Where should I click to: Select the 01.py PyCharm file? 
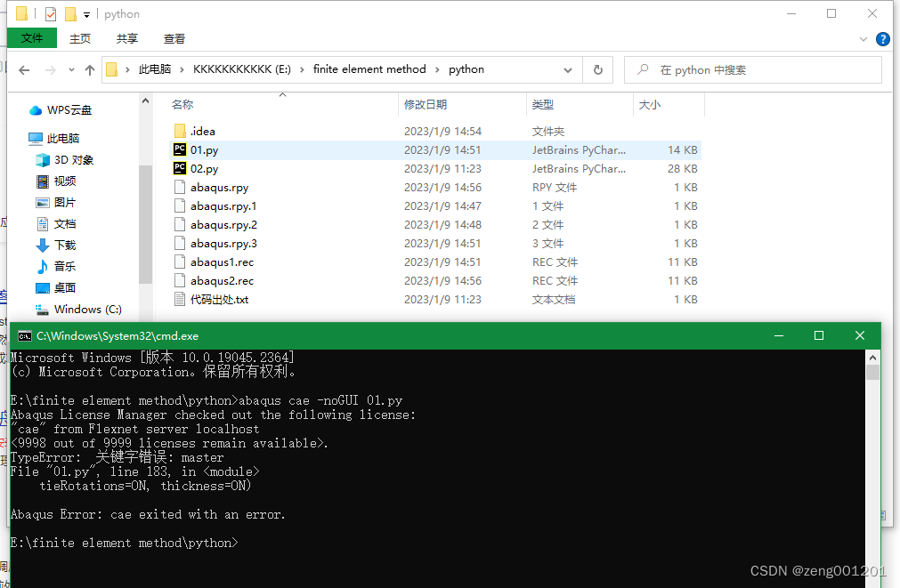pos(205,150)
